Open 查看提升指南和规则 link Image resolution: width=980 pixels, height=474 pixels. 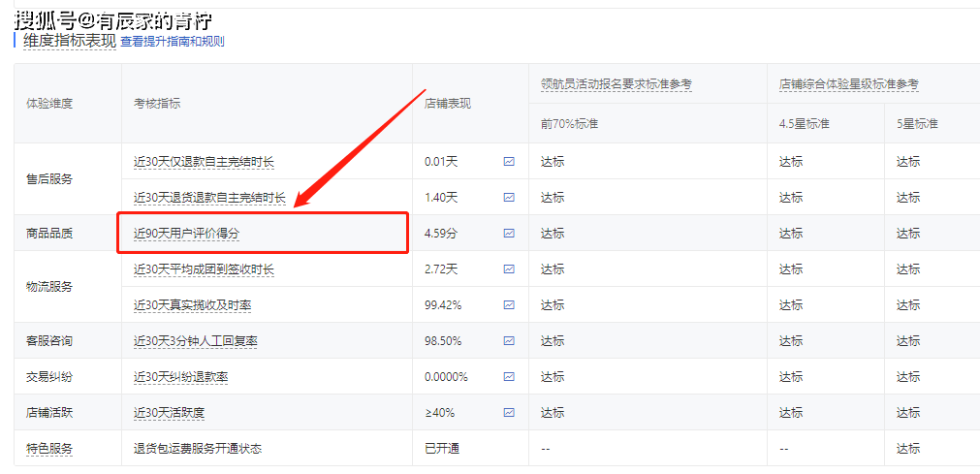tap(173, 42)
